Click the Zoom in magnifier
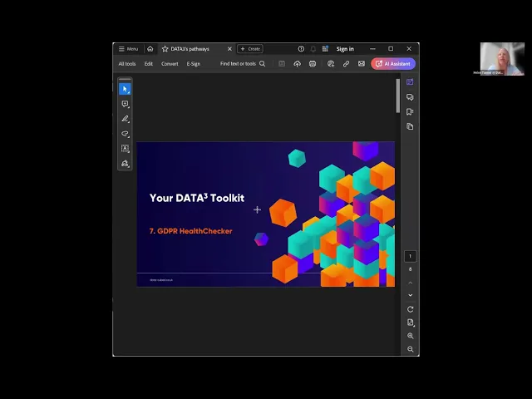This screenshot has width=532, height=399. click(410, 336)
